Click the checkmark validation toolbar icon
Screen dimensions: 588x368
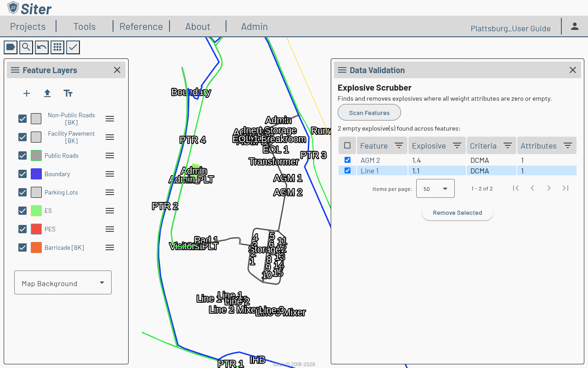(x=73, y=47)
